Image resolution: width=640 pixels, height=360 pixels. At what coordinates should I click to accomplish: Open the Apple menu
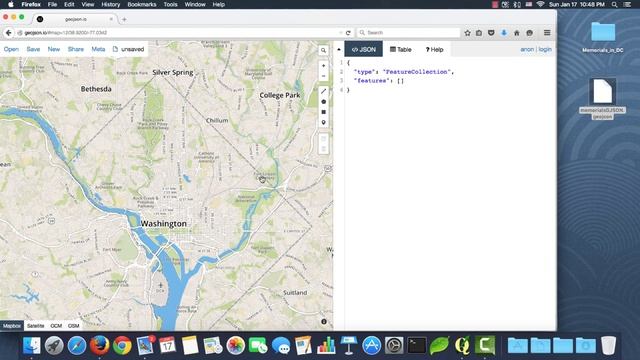click(x=11, y=4)
